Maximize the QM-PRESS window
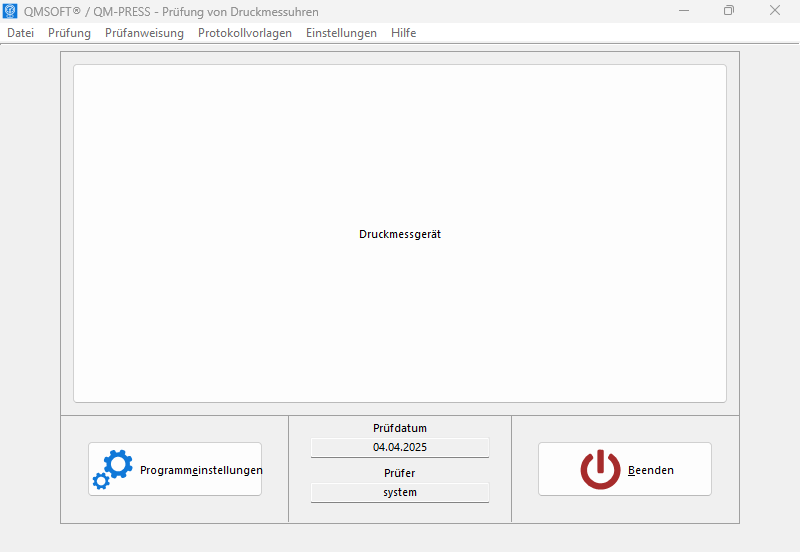This screenshot has width=800, height=552. pyautogui.click(x=729, y=11)
